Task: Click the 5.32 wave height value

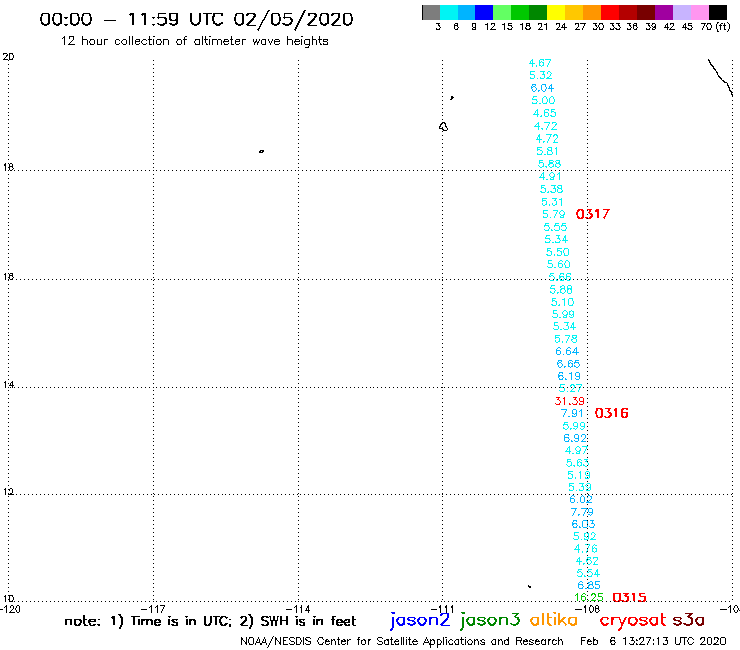Action: (541, 75)
